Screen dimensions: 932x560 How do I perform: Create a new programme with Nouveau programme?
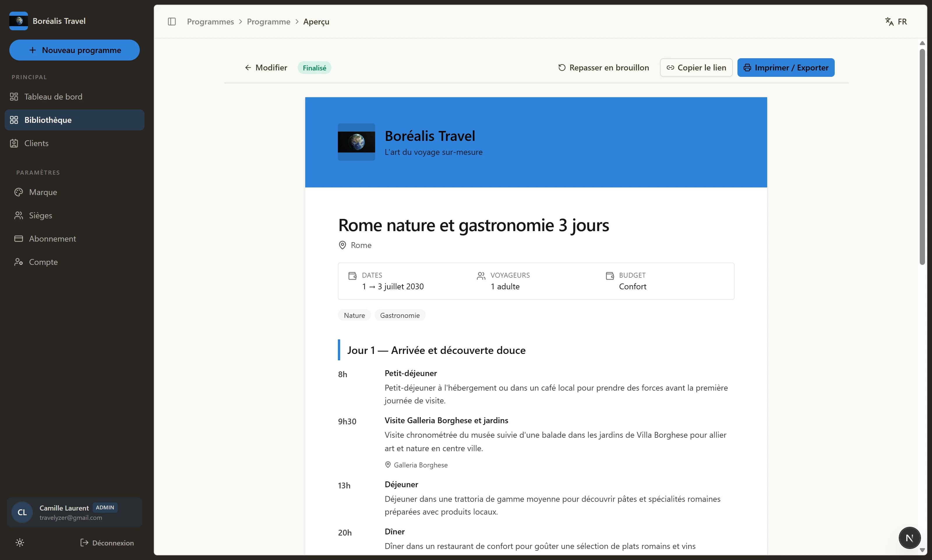coord(74,50)
